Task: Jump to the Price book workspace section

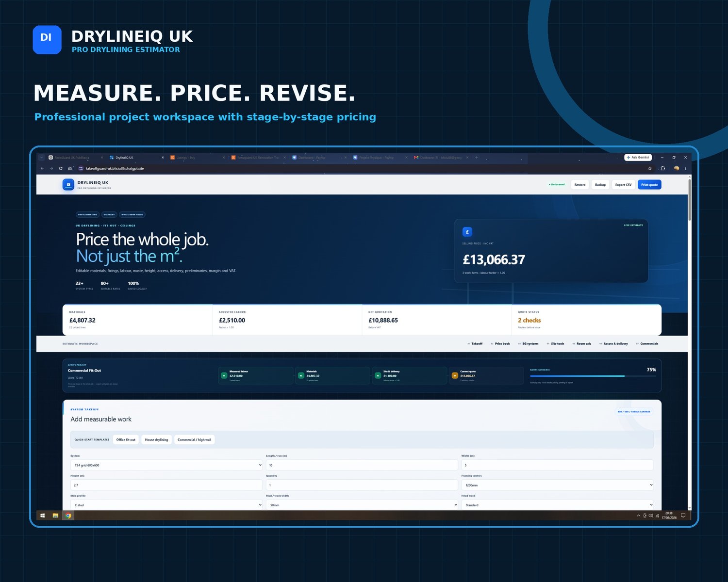Action: pyautogui.click(x=500, y=344)
